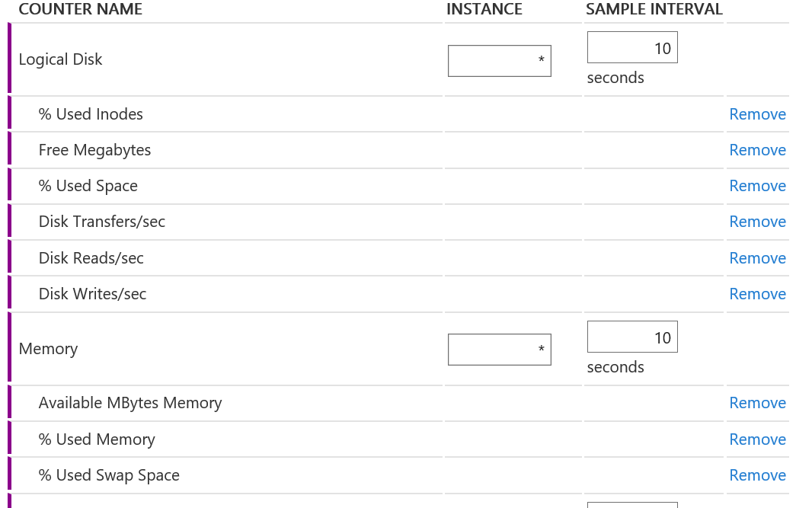Remove the % Used Swap Space counter
The image size is (812, 508).
click(757, 474)
